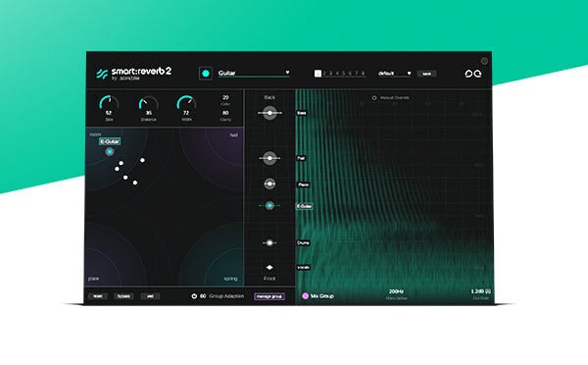Image resolution: width=588 pixels, height=365 pixels.
Task: Click the wet button
Action: click(150, 296)
